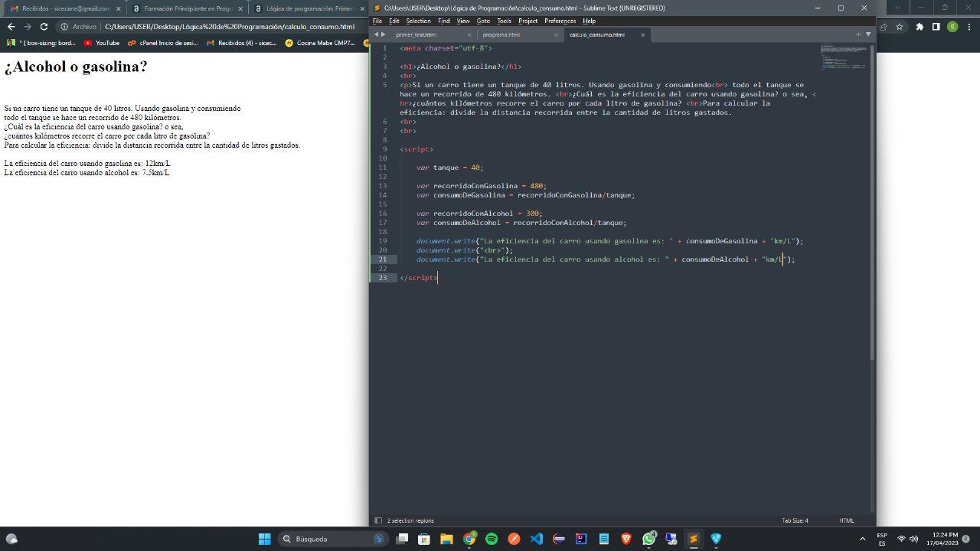Close the primer_test.html tab

click(469, 34)
